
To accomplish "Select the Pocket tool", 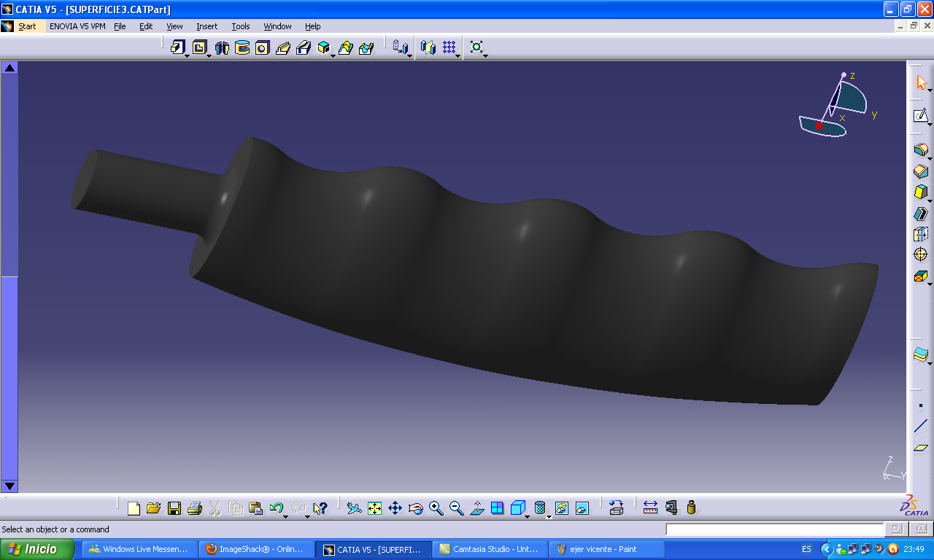I will [x=199, y=47].
